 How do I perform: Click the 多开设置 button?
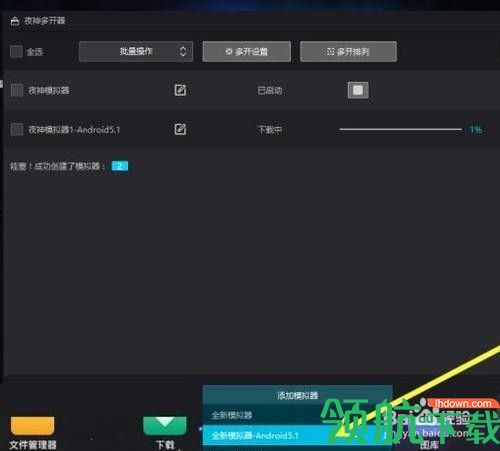pos(247,52)
